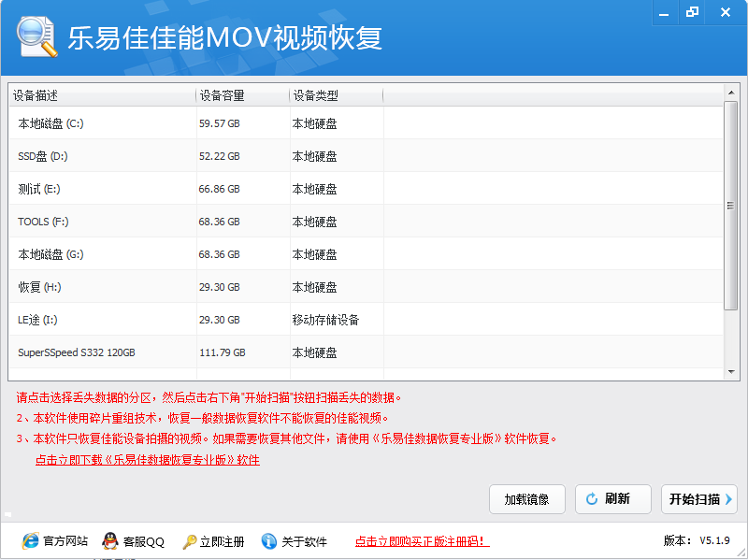Click the 版本: V5.1.9 version text
The height and width of the screenshot is (560, 748).
coord(697,540)
